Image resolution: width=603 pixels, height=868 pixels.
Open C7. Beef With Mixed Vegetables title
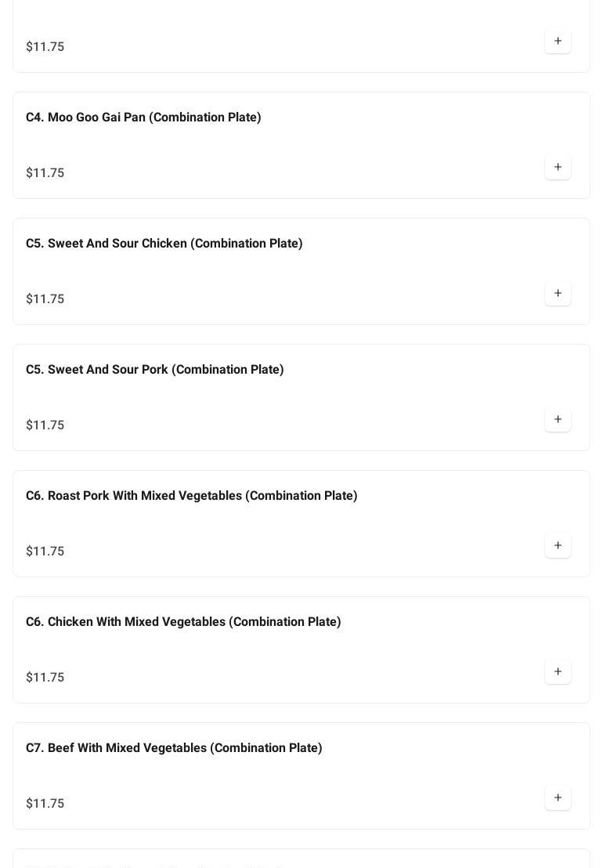pos(174,748)
